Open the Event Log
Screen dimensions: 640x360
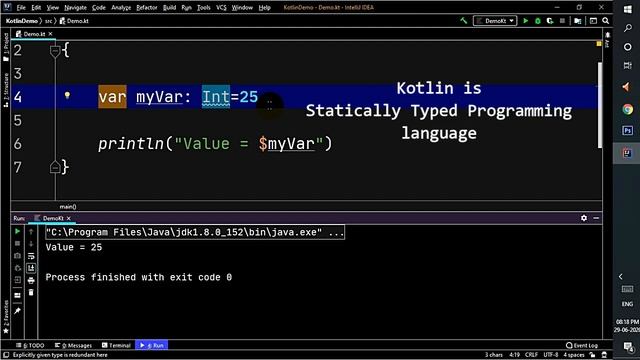pyautogui.click(x=582, y=345)
